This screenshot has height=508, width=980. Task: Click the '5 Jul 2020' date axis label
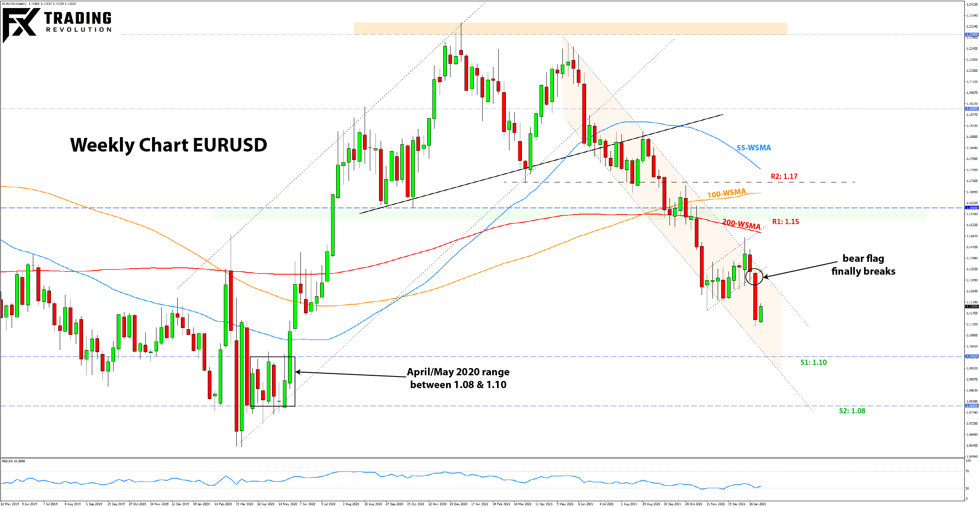328,504
